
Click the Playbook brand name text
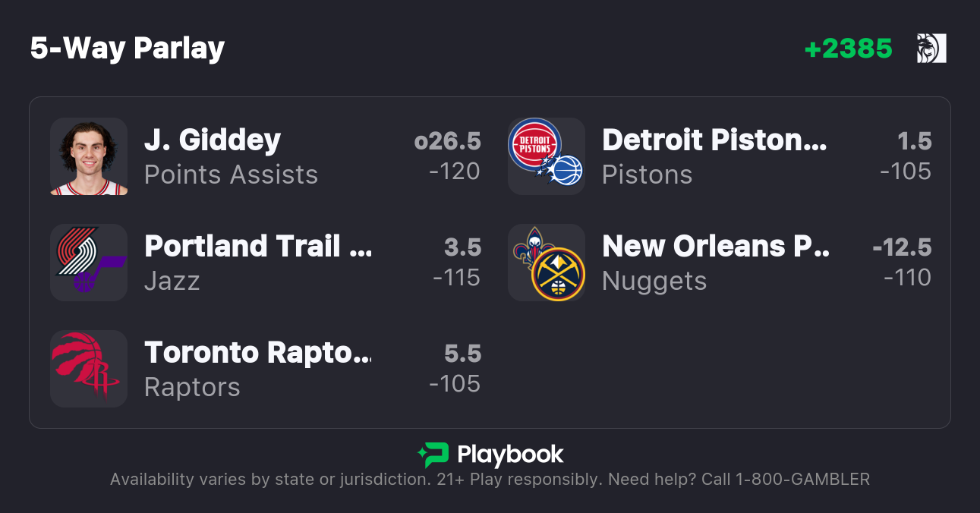(510, 455)
